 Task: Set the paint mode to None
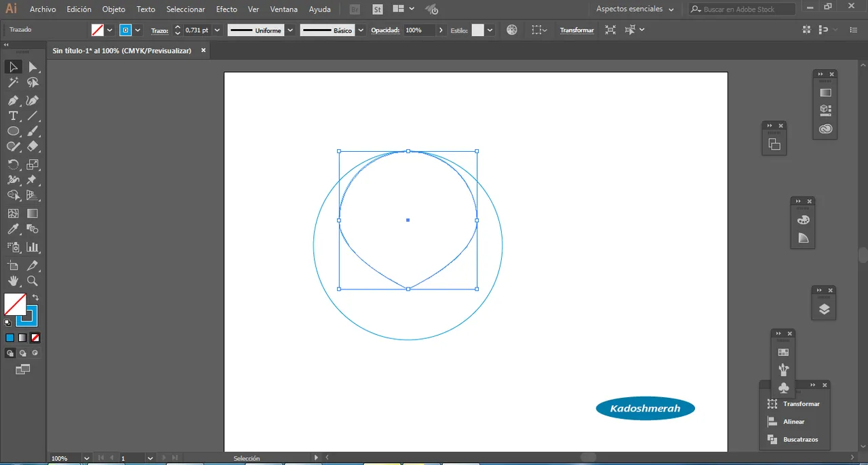click(35, 338)
